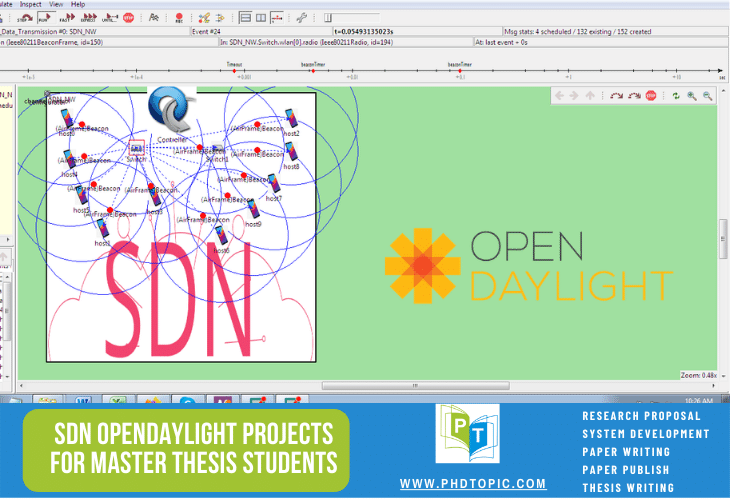Click the Event #24 status field
This screenshot has width=730, height=500.
coord(262,32)
